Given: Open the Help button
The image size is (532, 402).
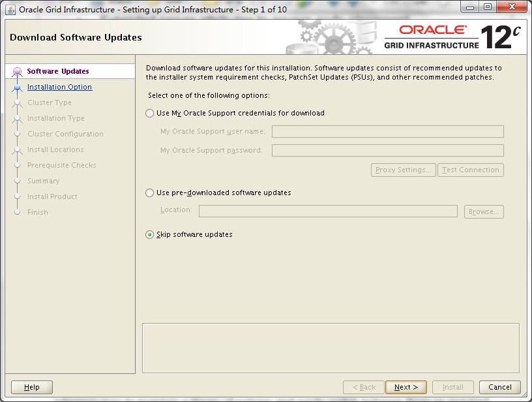Looking at the screenshot, I should point(32,387).
